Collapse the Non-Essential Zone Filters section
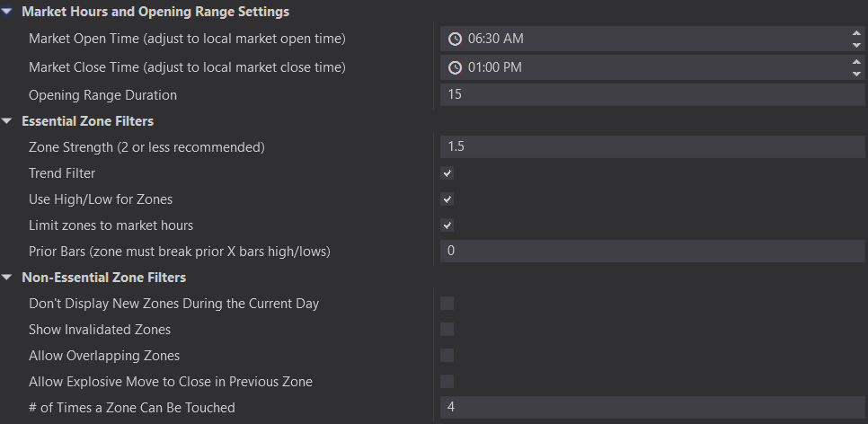The image size is (868, 424). click(x=8, y=278)
